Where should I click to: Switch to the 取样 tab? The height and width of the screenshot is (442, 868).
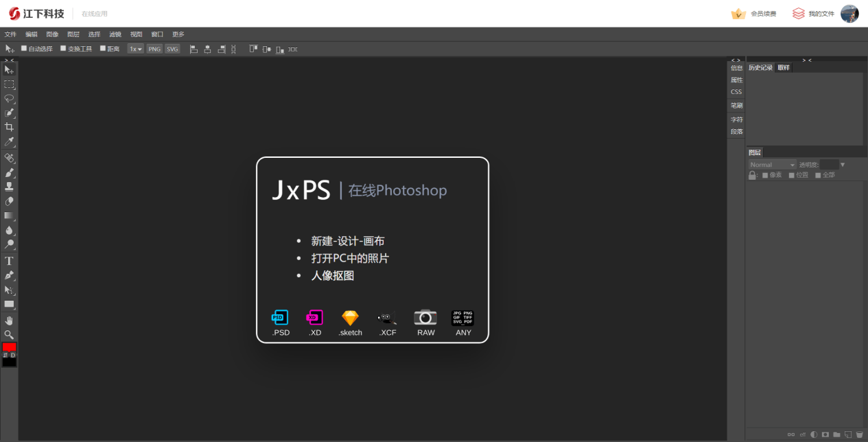pos(784,67)
